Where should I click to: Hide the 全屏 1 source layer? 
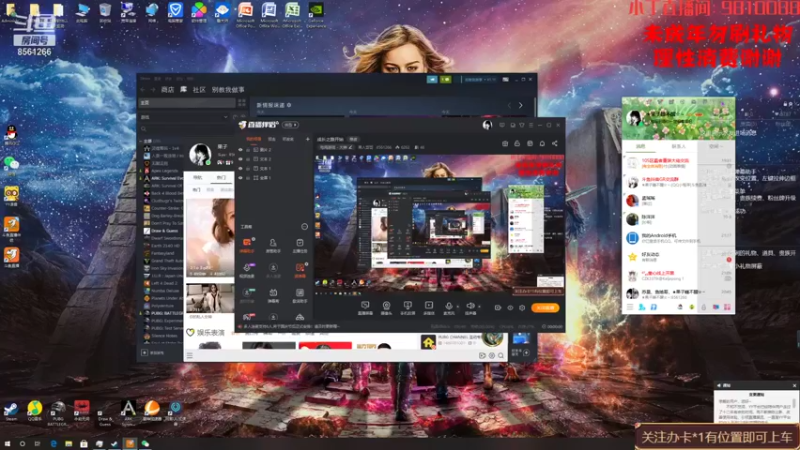click(x=240, y=178)
